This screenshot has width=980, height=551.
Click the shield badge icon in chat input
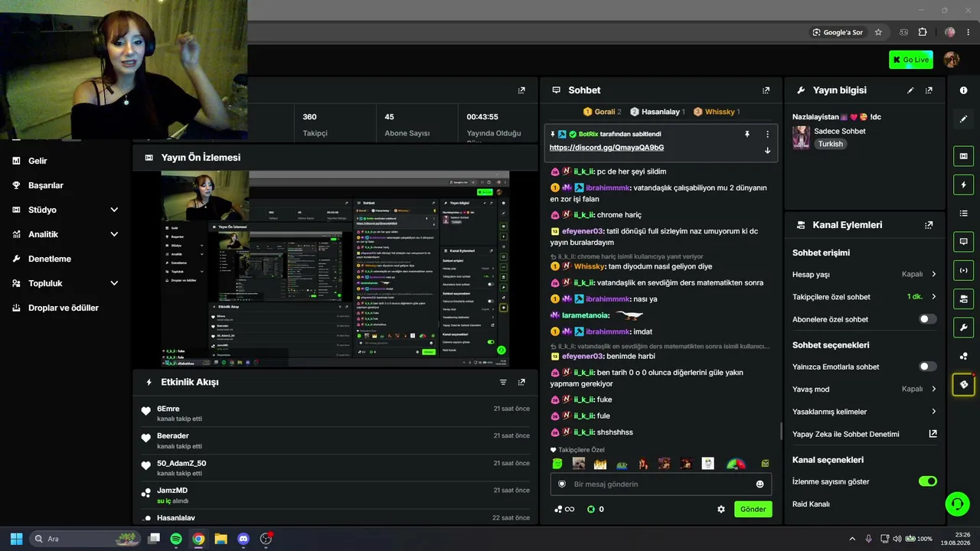[561, 484]
